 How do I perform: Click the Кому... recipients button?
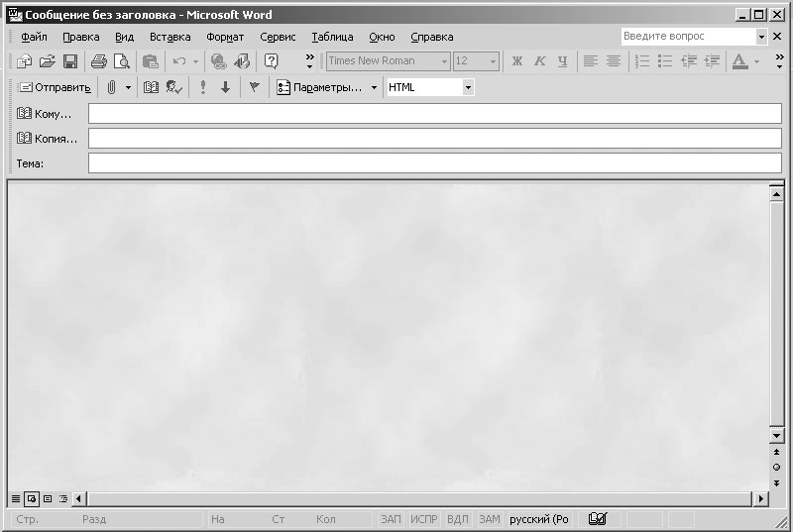tap(46, 114)
